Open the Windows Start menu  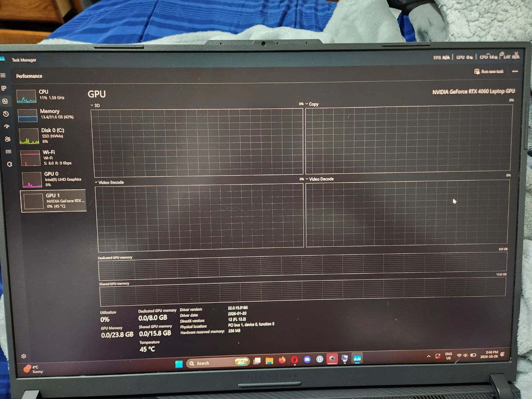[179, 364]
